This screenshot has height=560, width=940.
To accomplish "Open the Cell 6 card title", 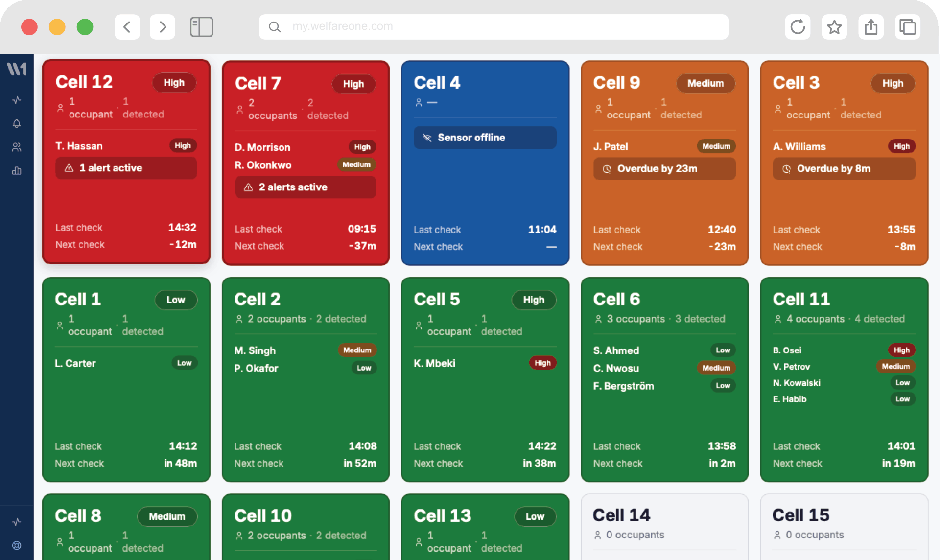I will click(617, 300).
